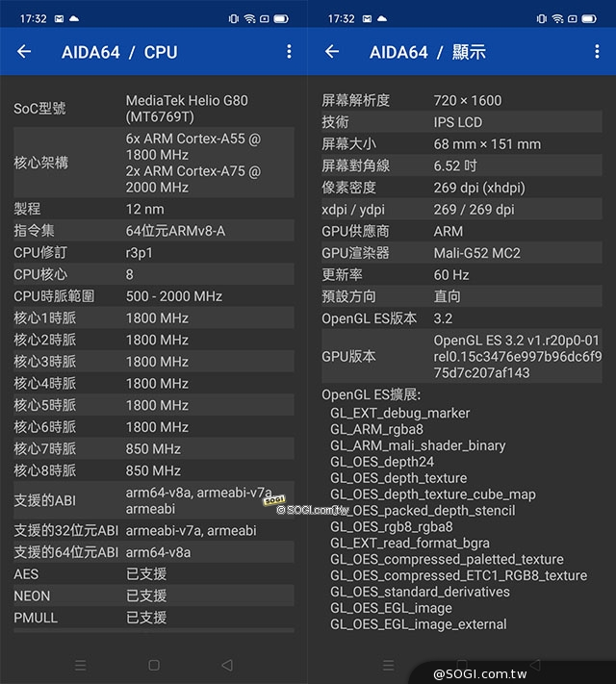This screenshot has height=684, width=616.
Task: Go back from the AIDA64 顯示 page
Action: (332, 52)
